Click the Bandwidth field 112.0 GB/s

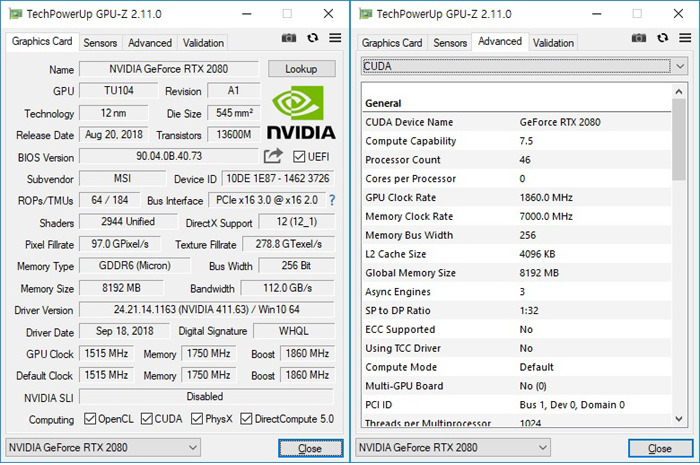pos(288,288)
